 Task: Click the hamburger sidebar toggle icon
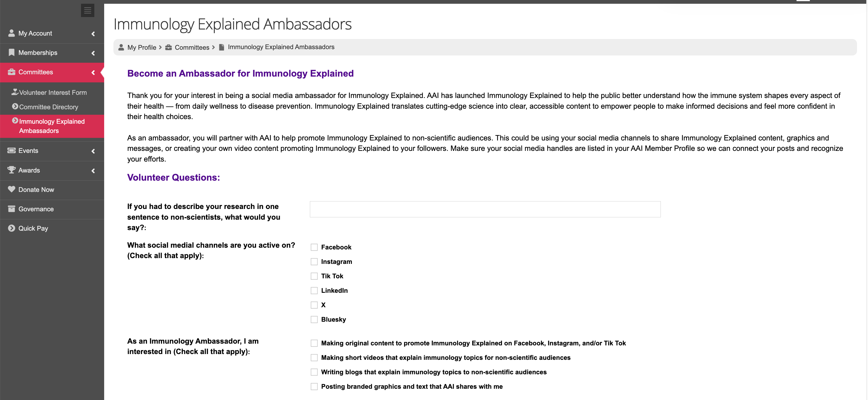coord(87,10)
